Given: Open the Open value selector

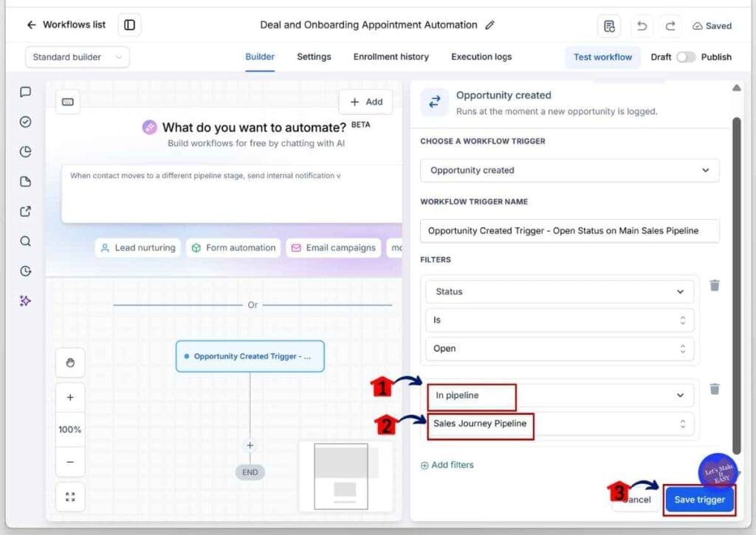Looking at the screenshot, I should pos(560,348).
